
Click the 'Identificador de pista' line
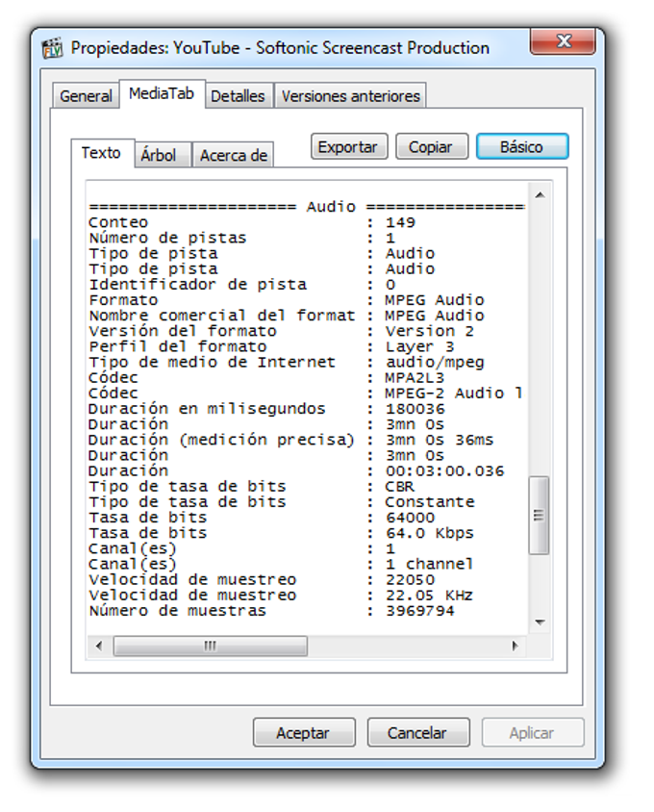[x=241, y=285]
